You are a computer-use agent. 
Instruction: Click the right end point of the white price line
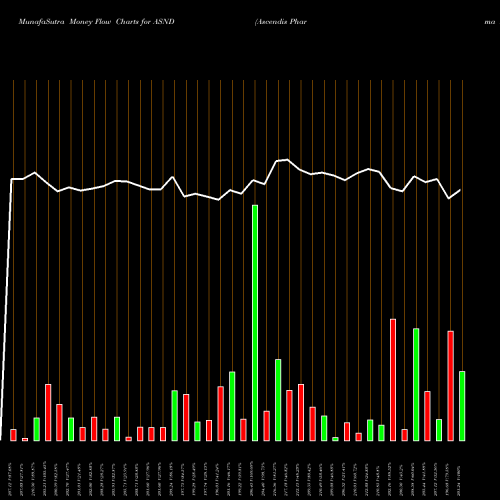tap(460, 190)
